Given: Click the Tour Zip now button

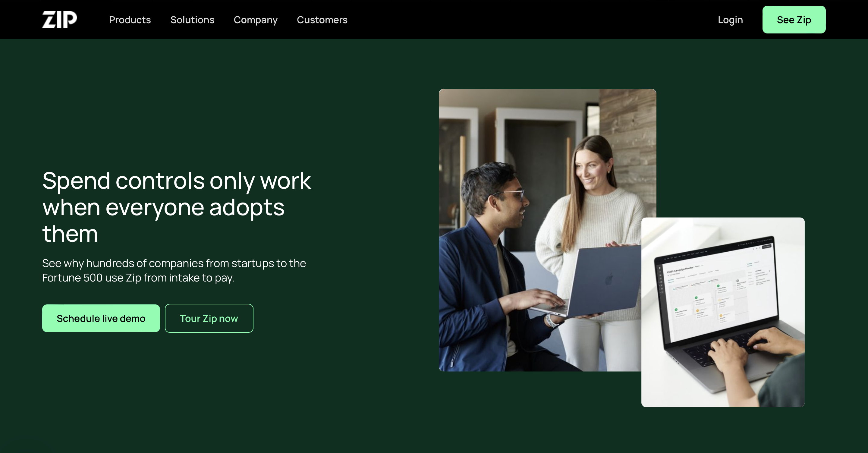Looking at the screenshot, I should point(209,318).
